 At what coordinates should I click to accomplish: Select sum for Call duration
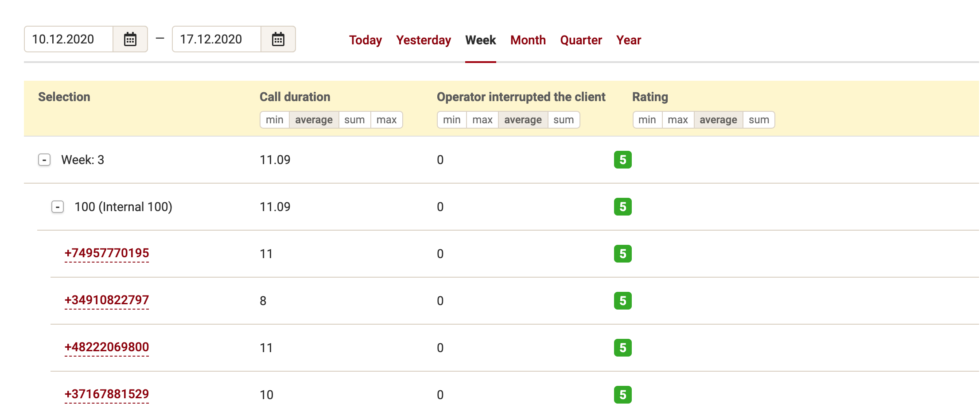point(354,120)
